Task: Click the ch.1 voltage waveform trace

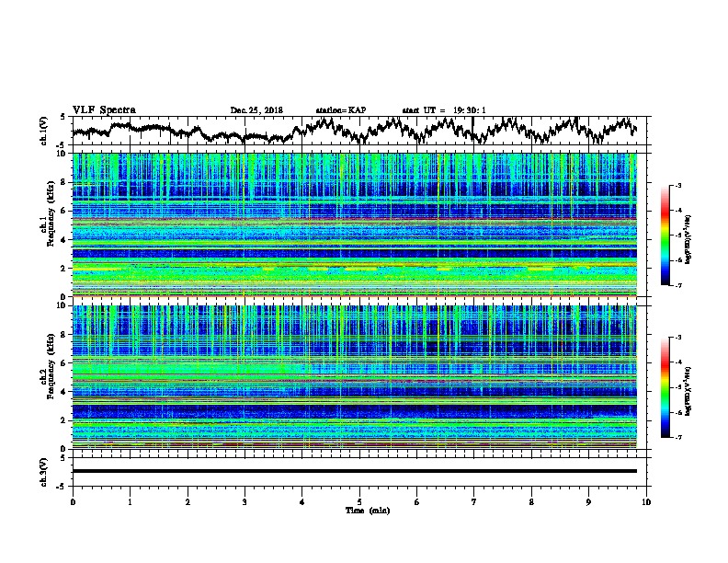Action: point(354,131)
